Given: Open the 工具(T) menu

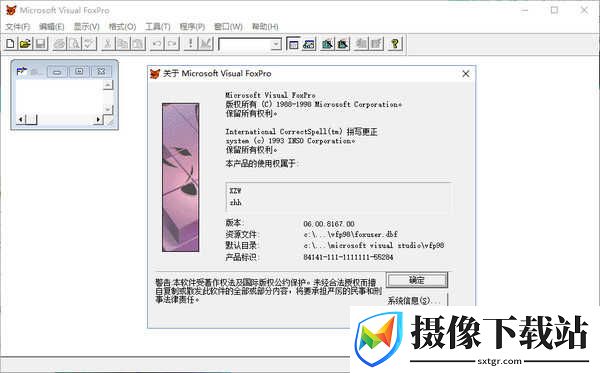Looking at the screenshot, I should 158,26.
